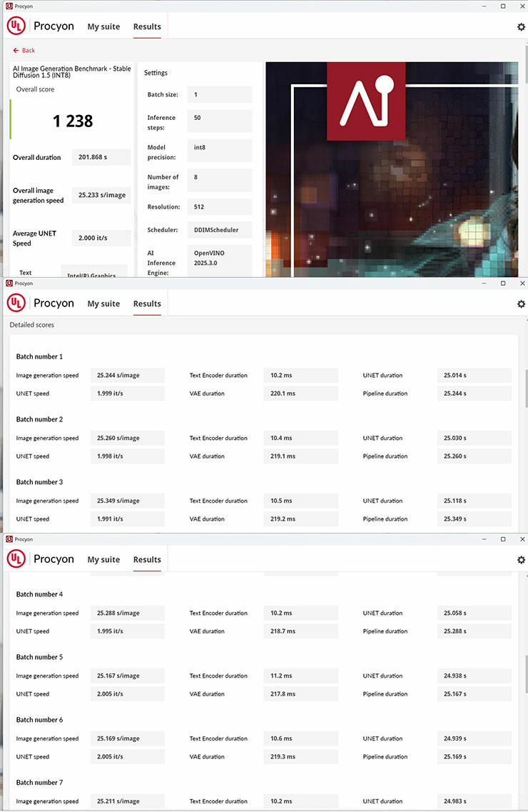528x812 pixels.
Task: Click title bar Procyon icon of bottom window
Action: coord(9,539)
